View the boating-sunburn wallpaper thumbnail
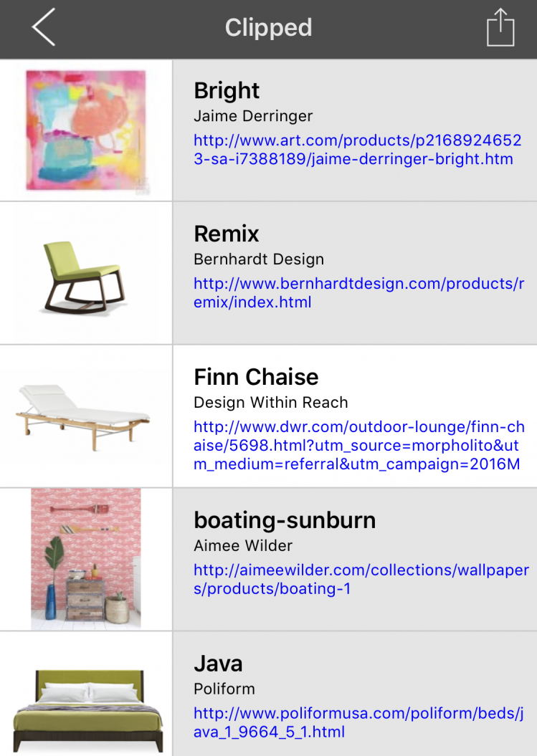The image size is (537, 756). click(86, 559)
